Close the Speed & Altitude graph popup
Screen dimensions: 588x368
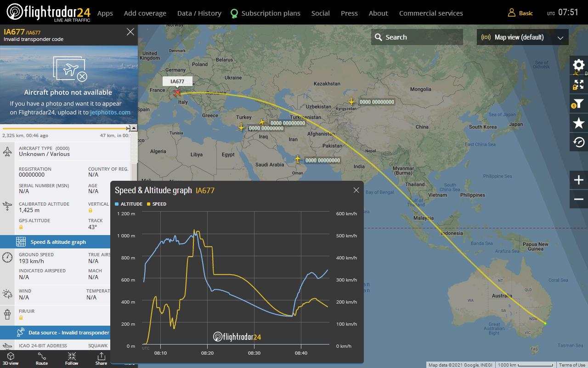tap(356, 190)
